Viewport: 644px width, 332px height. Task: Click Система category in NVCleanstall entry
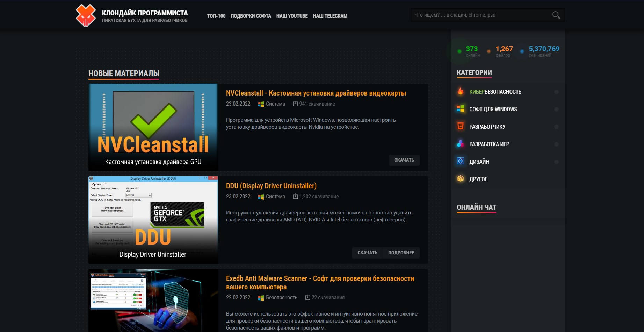click(275, 104)
